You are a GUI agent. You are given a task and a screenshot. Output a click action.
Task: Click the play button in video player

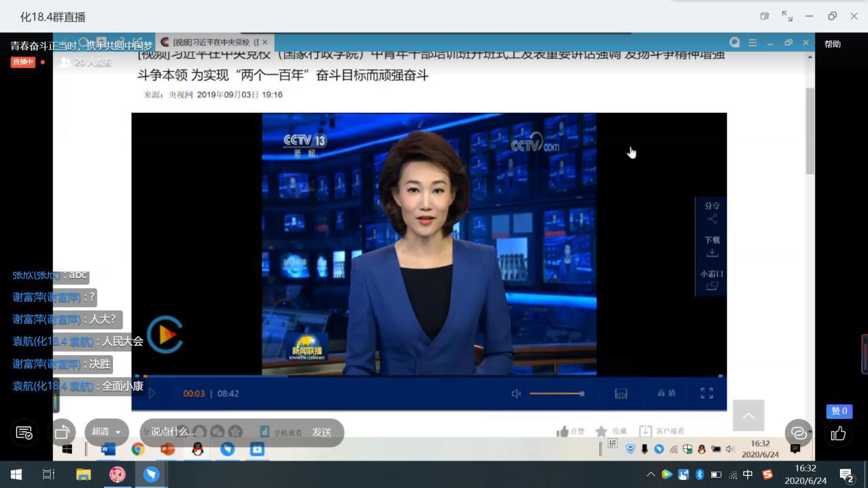coord(152,394)
